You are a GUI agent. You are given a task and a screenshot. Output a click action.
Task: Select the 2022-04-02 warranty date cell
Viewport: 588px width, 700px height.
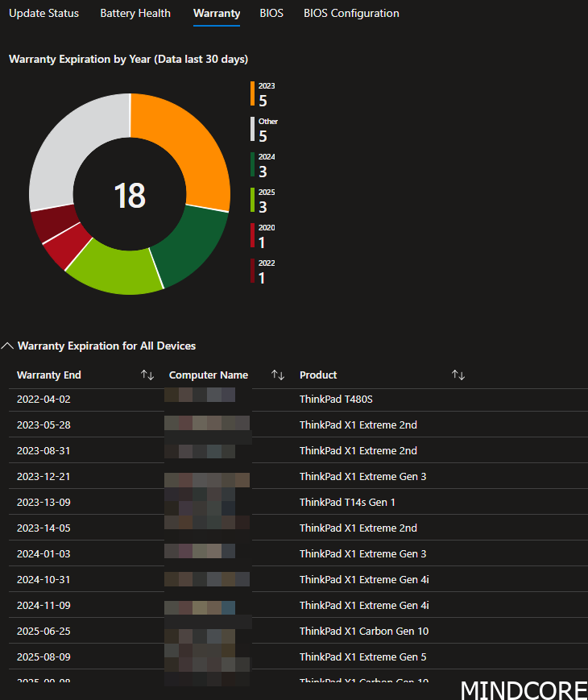tap(43, 399)
